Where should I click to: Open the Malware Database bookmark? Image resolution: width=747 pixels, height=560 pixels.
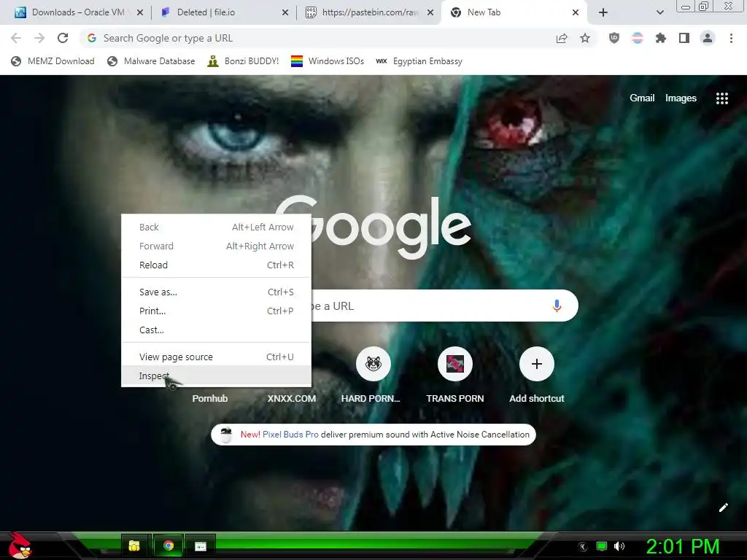pos(151,61)
